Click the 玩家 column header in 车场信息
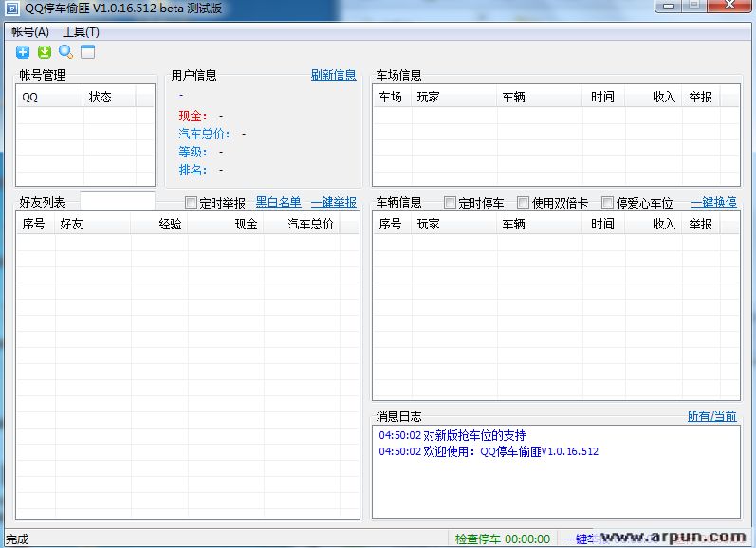This screenshot has width=756, height=548. click(454, 97)
